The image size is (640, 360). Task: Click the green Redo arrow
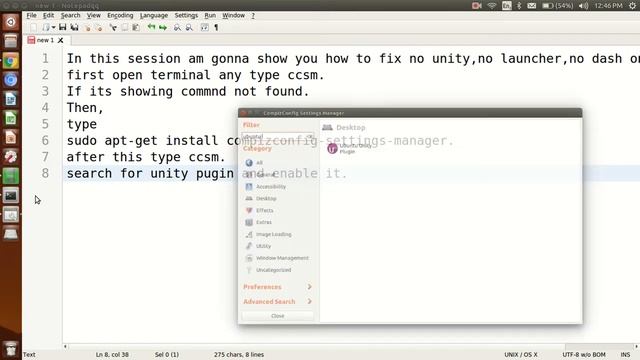coord(163,27)
